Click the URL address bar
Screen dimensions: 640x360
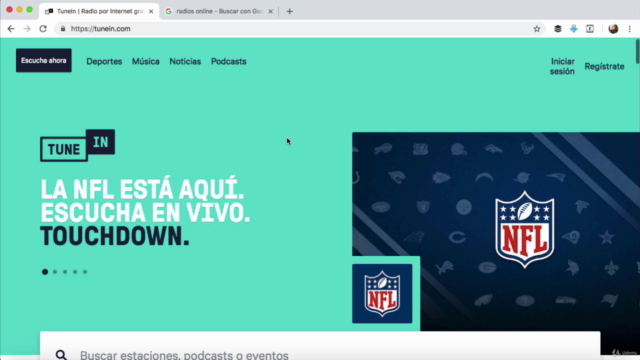(300, 29)
